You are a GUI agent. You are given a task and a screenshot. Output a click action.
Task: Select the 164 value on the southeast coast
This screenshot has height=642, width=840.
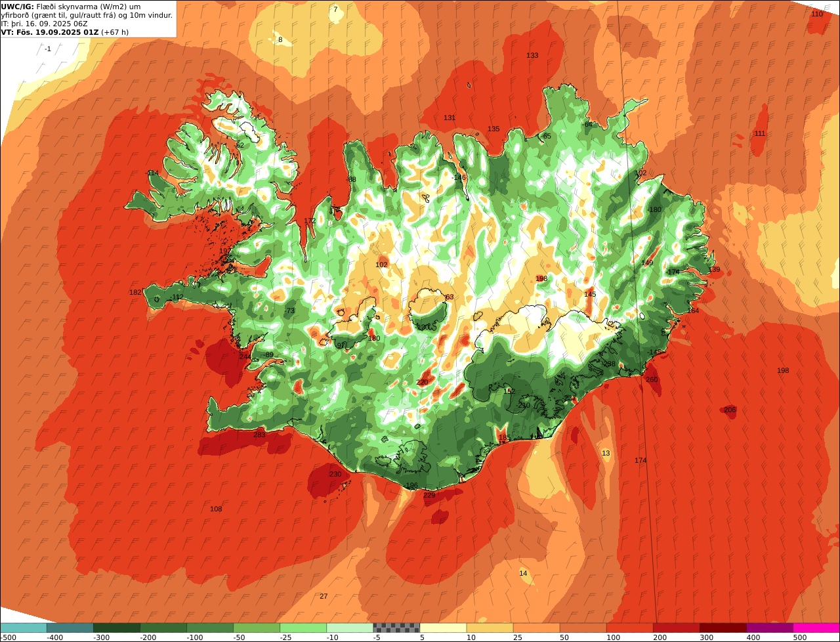point(693,310)
